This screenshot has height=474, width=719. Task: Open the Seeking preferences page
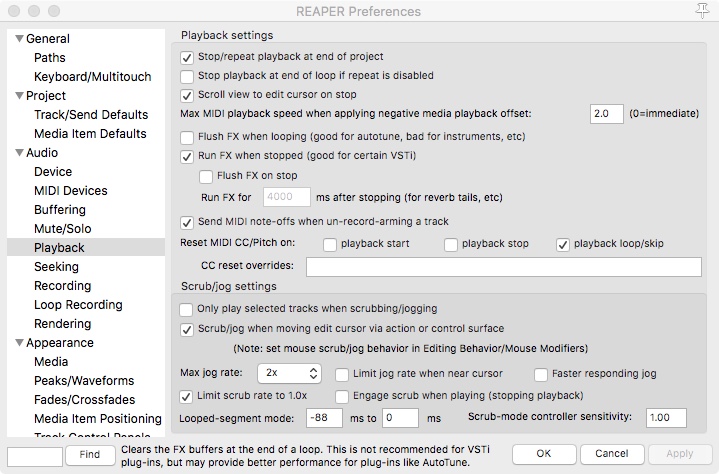point(56,267)
